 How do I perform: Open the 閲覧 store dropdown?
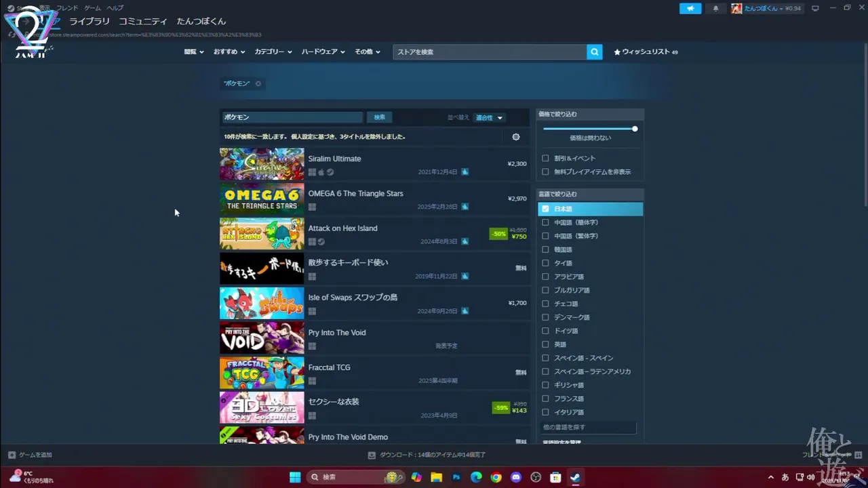[194, 52]
